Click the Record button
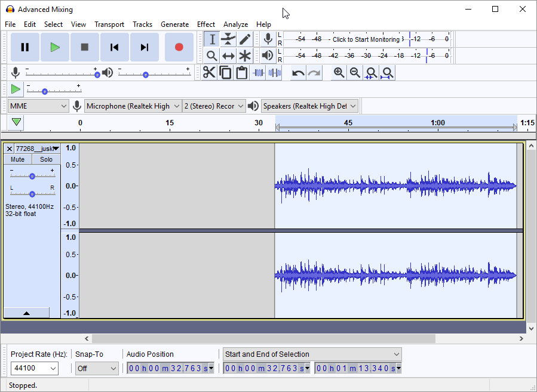This screenshot has width=537, height=392. 179,47
